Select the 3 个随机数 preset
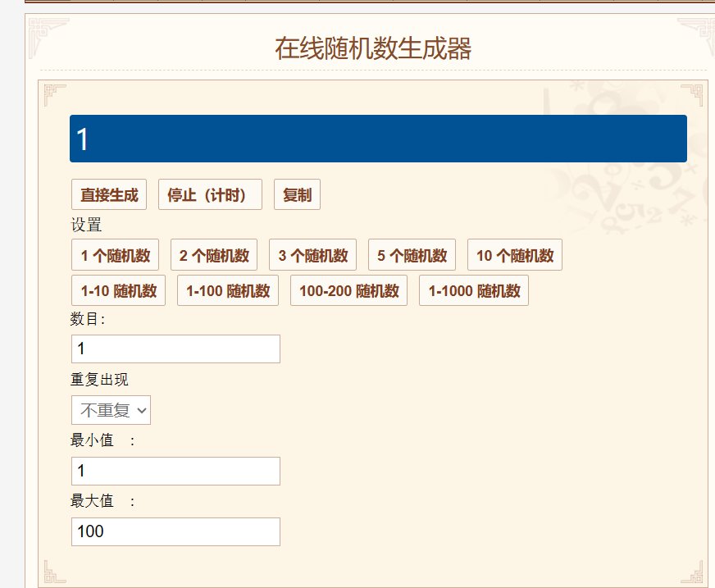This screenshot has height=588, width=715. tap(313, 255)
